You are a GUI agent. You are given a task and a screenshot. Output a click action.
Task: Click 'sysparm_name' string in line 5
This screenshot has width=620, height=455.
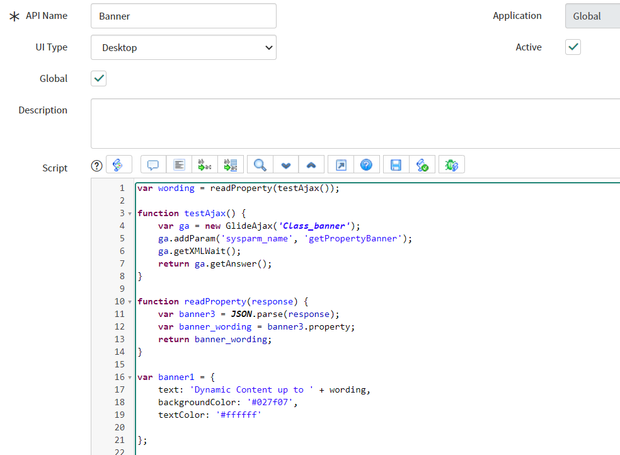[257, 239]
